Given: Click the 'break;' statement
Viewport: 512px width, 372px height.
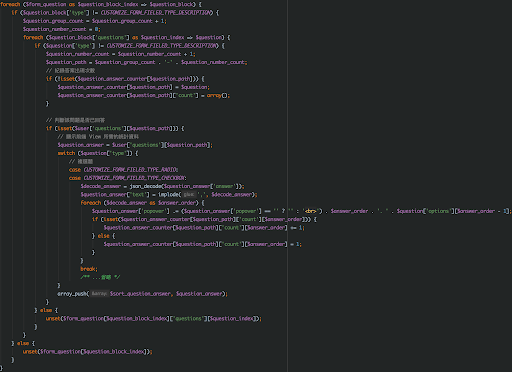Looking at the screenshot, I should [89, 269].
